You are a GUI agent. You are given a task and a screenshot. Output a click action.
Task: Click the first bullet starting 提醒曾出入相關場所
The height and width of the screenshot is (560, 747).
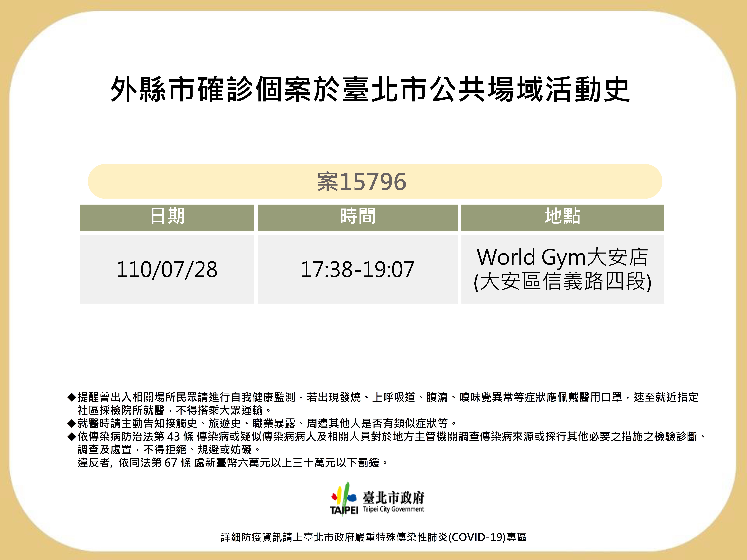(x=383, y=397)
